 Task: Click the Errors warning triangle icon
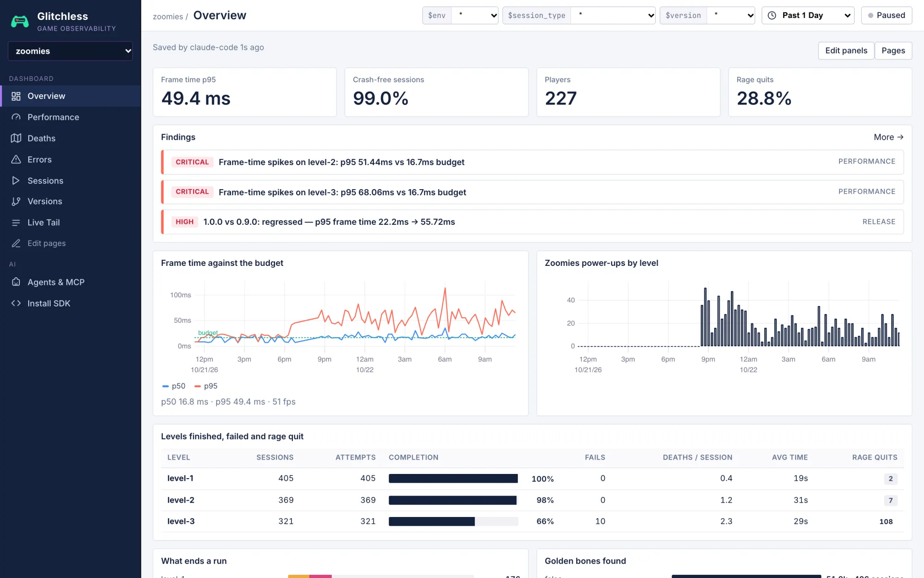(x=16, y=160)
